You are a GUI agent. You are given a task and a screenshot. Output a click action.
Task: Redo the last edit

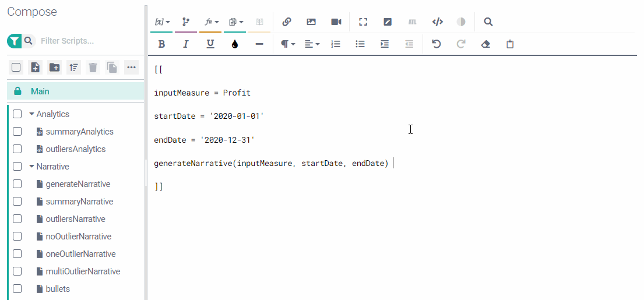coord(461,44)
